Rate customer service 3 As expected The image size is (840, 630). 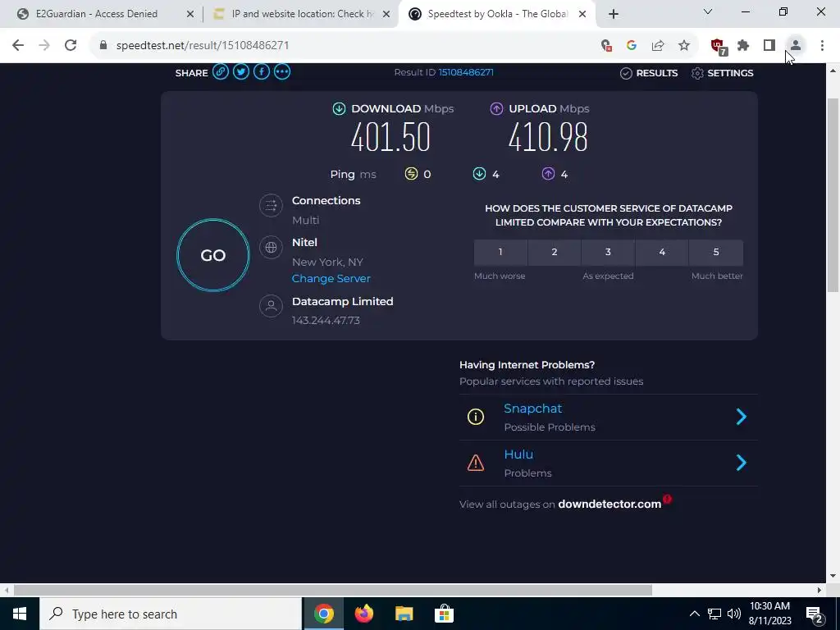pyautogui.click(x=608, y=253)
